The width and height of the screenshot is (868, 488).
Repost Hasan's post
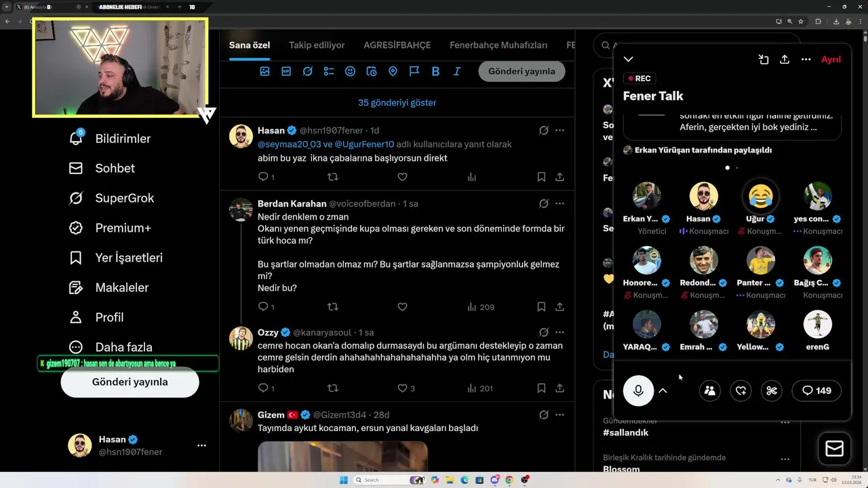pos(332,177)
